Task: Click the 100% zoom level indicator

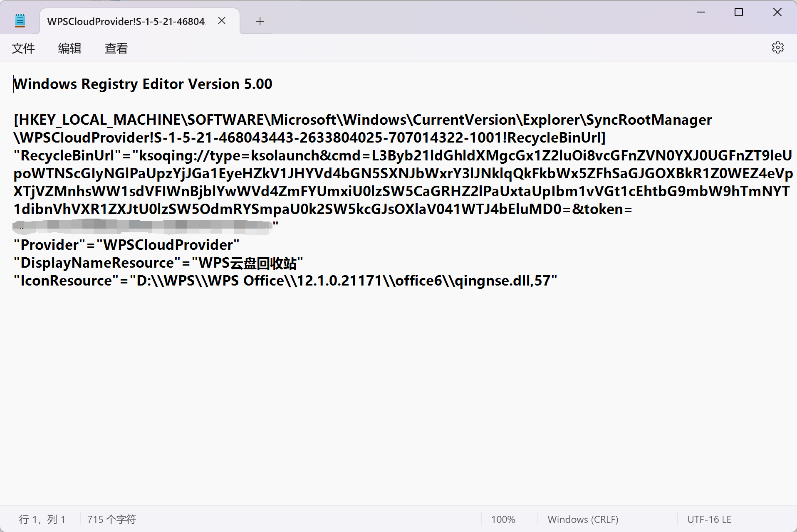Action: (x=503, y=520)
